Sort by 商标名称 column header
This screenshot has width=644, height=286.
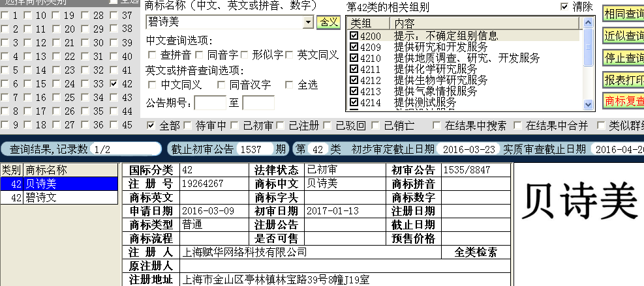(x=70, y=170)
